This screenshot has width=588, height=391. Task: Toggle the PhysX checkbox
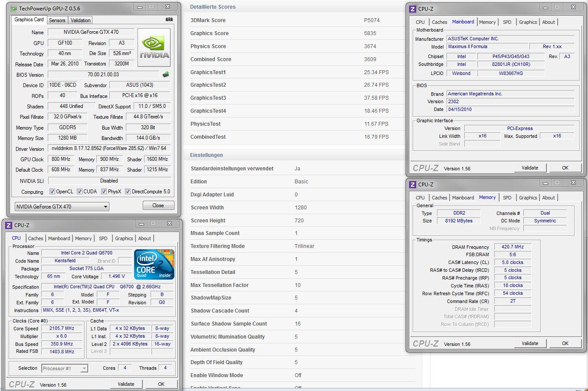point(104,192)
